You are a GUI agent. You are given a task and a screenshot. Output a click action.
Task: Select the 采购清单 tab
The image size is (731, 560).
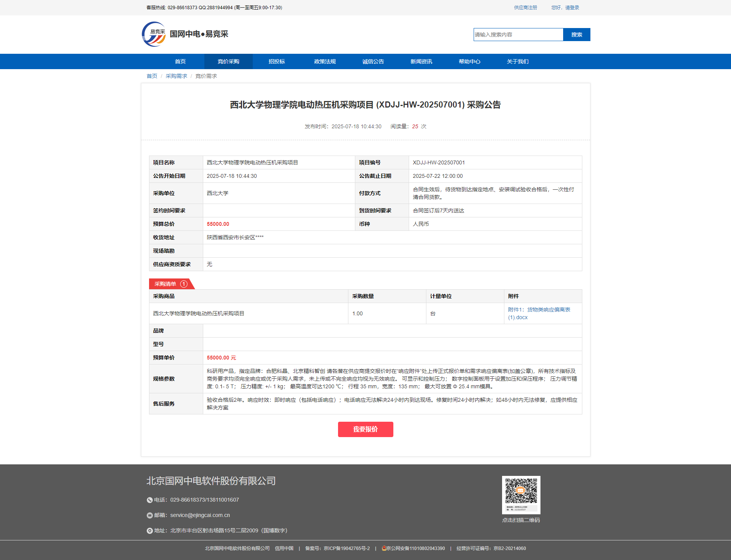pyautogui.click(x=166, y=284)
